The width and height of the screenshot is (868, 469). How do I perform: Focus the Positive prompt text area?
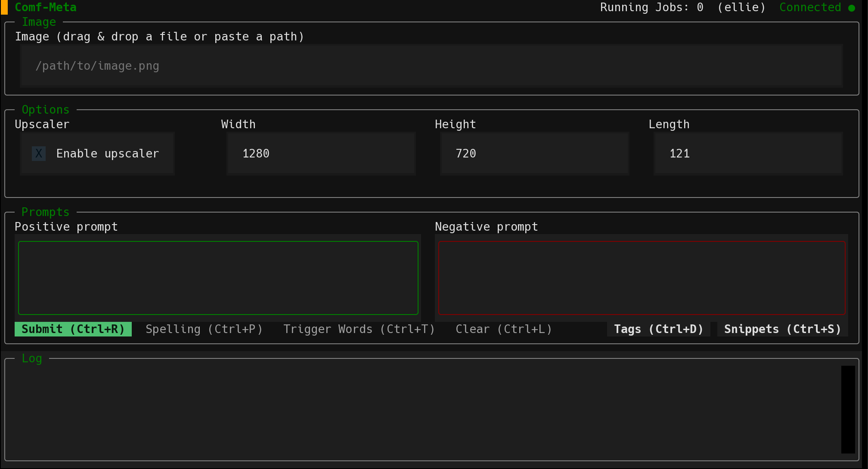[x=218, y=278]
